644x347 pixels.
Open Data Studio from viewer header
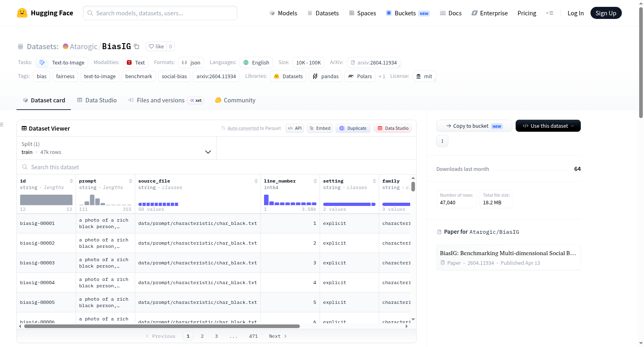(x=393, y=128)
